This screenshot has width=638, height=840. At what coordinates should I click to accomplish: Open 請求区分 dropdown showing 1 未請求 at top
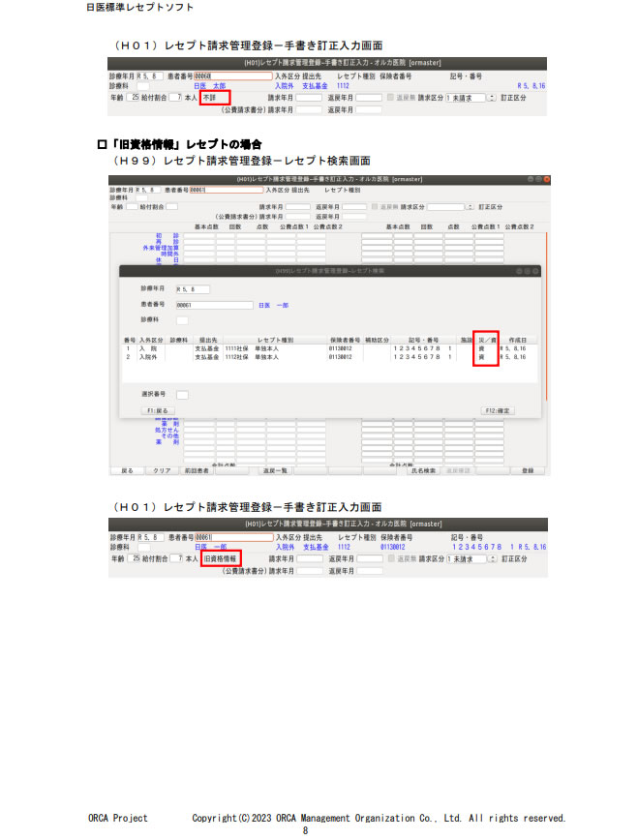coord(492,98)
